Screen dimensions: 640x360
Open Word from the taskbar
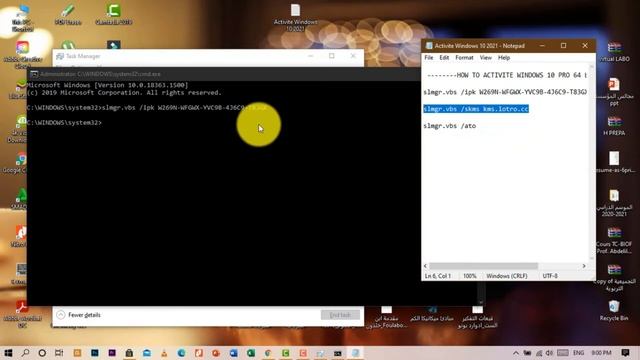click(233, 353)
